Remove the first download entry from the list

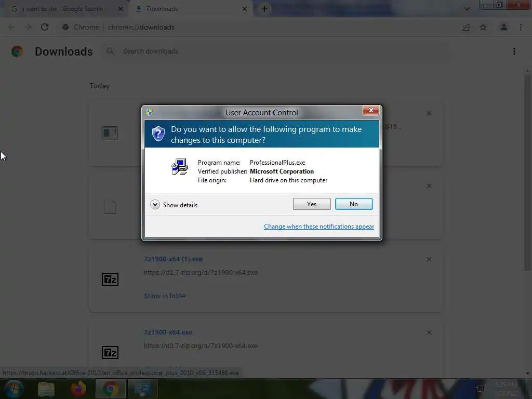click(429, 113)
